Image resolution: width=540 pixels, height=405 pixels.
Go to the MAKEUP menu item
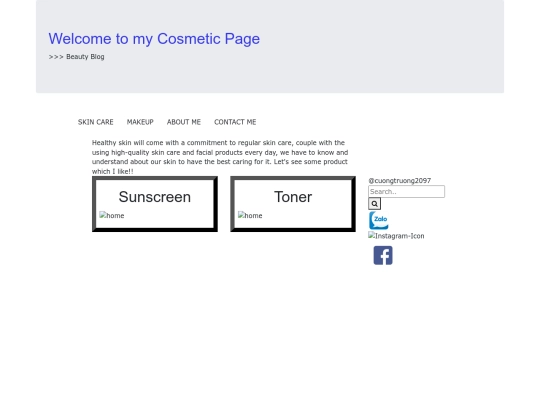tap(140, 122)
